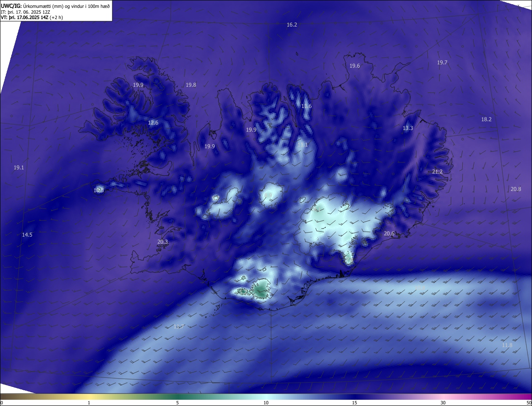The width and height of the screenshot is (532, 406).
Task: Select the 18.2 map value
Action: click(x=486, y=120)
